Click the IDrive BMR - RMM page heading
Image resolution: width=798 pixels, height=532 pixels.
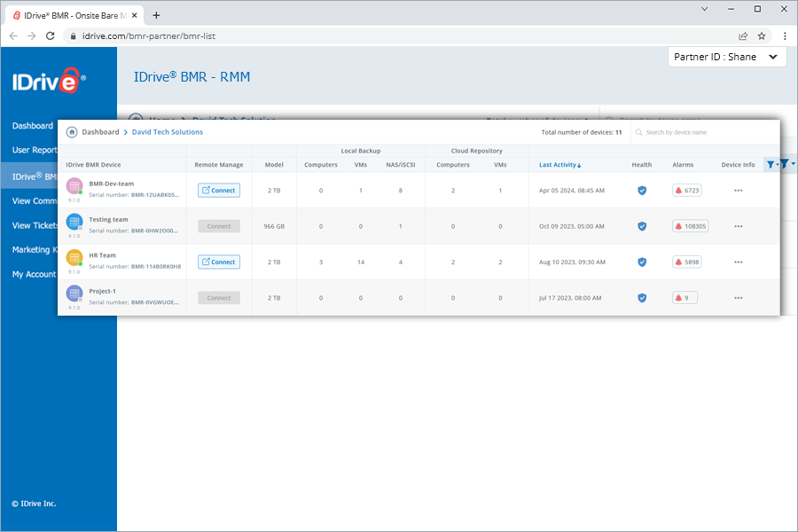coord(192,77)
